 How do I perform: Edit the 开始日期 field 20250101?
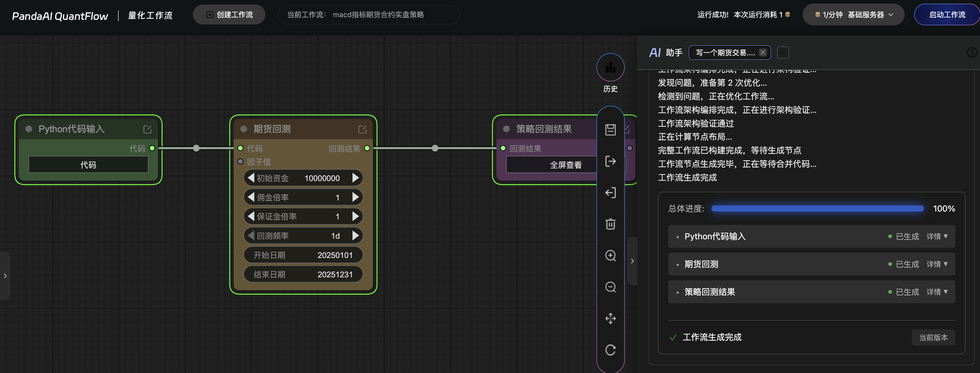click(303, 255)
